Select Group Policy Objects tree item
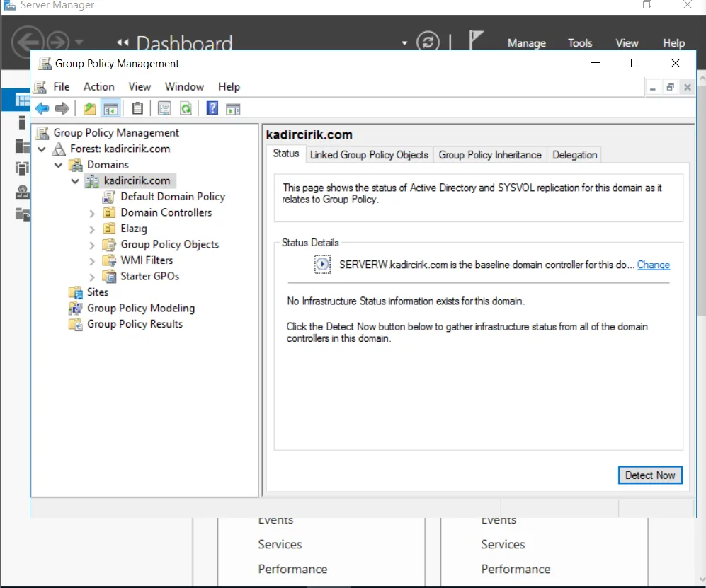Screen dimensions: 706x588 pyautogui.click(x=169, y=244)
